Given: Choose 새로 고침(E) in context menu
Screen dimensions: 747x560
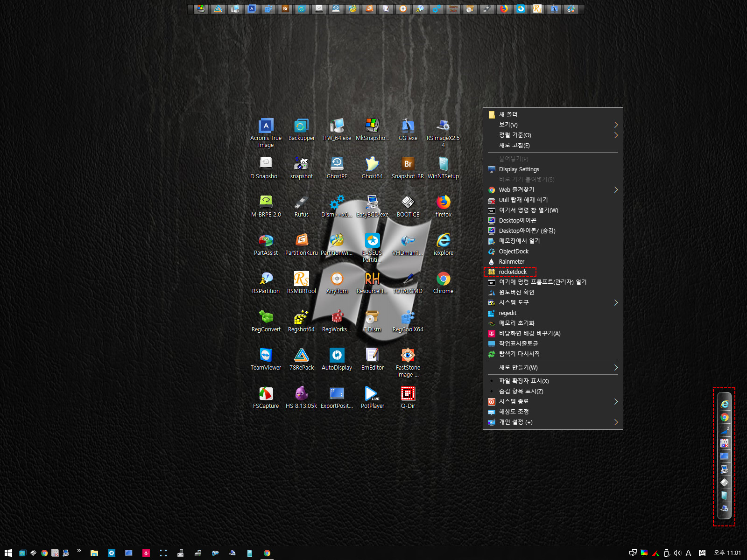Looking at the screenshot, I should (553, 145).
